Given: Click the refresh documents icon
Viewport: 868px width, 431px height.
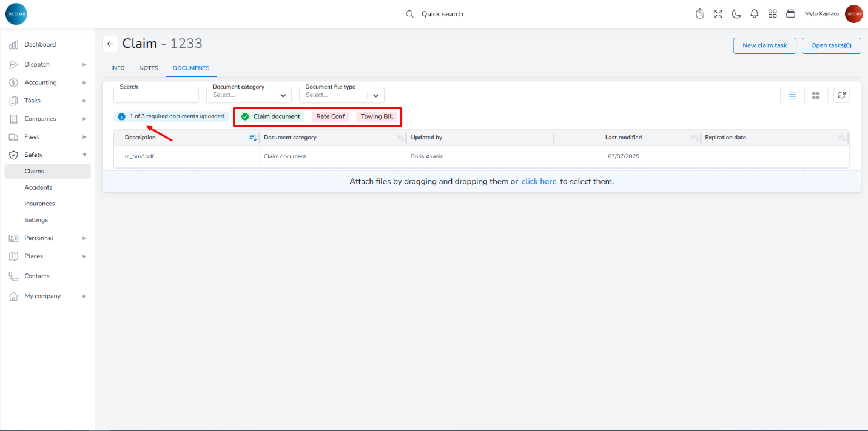Looking at the screenshot, I should point(841,95).
